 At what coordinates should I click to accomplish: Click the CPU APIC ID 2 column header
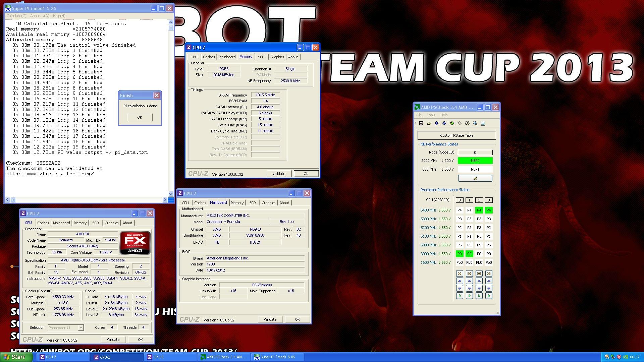pyautogui.click(x=479, y=200)
